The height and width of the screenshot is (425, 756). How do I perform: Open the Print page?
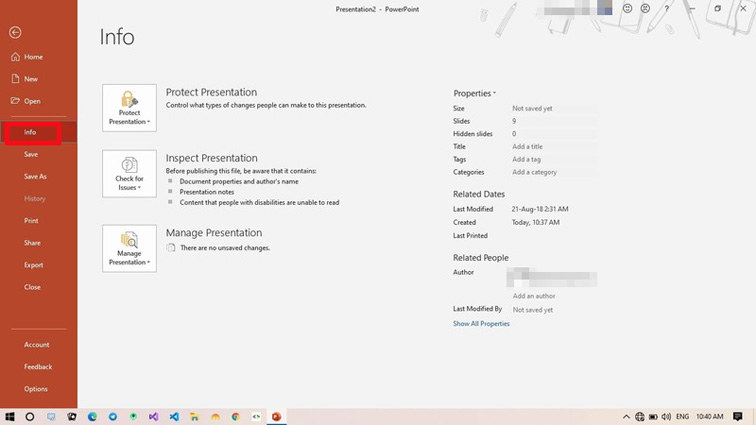[31, 221]
